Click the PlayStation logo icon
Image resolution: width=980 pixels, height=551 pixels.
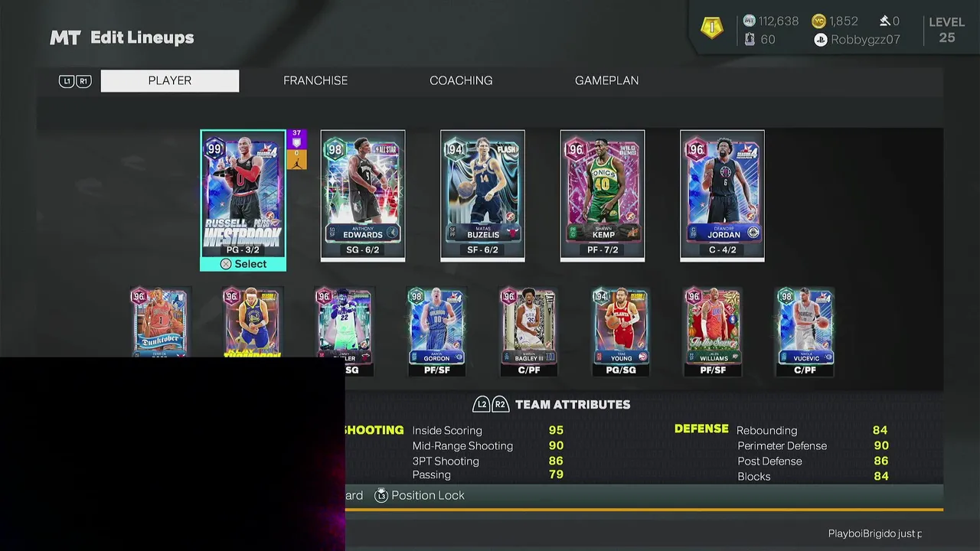click(x=821, y=40)
